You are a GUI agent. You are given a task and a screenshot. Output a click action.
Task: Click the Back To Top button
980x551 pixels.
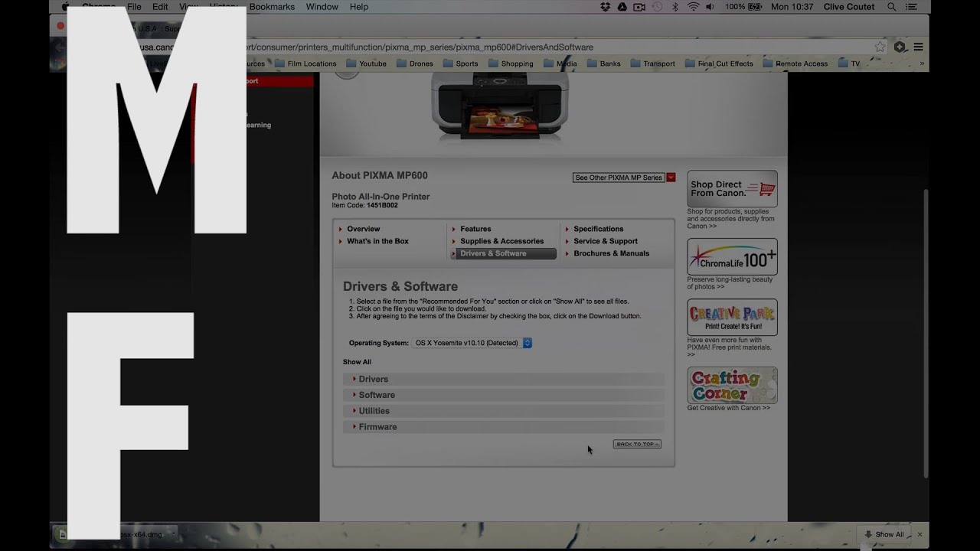click(x=637, y=444)
